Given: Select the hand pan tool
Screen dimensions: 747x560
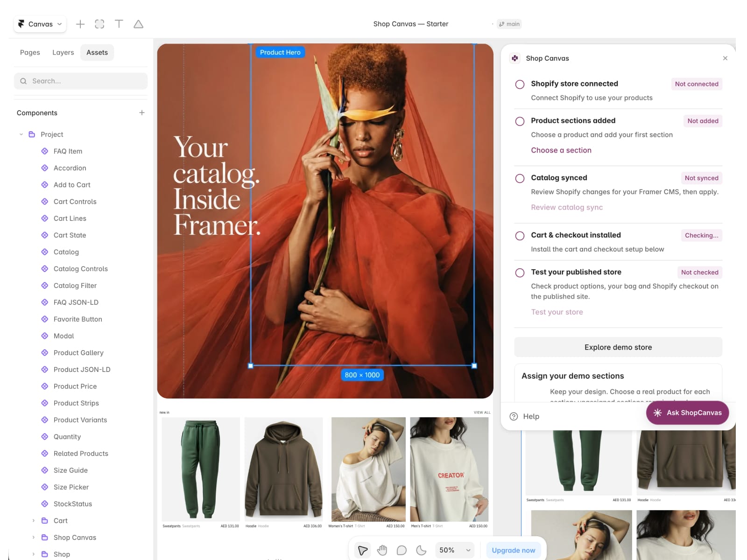Looking at the screenshot, I should (x=382, y=550).
